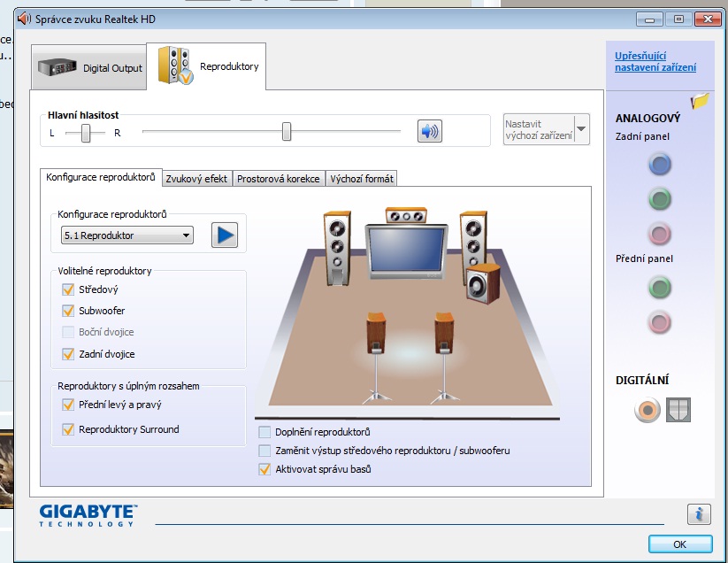This screenshot has height=563, width=728.
Task: Click the green front panel jack
Action: click(659, 287)
